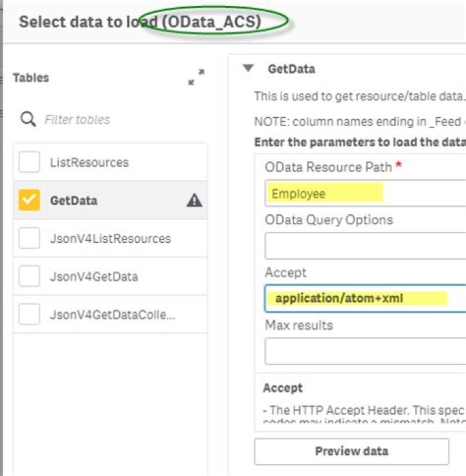Click the OData Query Options input

point(365,246)
